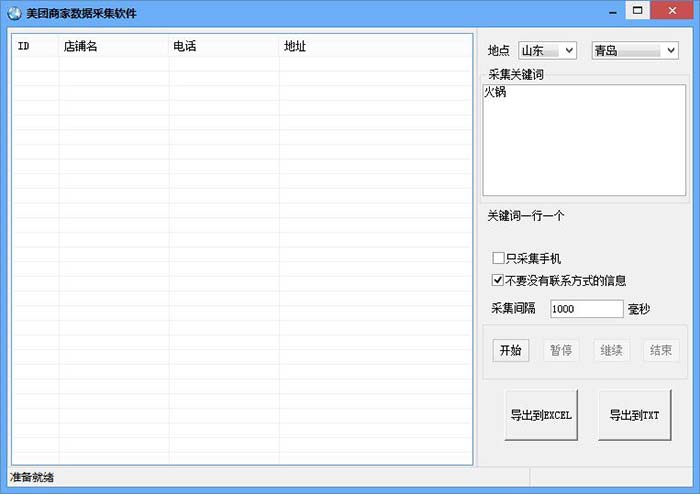Click the 店铺名 column header
The height and width of the screenshot is (500, 700).
114,46
